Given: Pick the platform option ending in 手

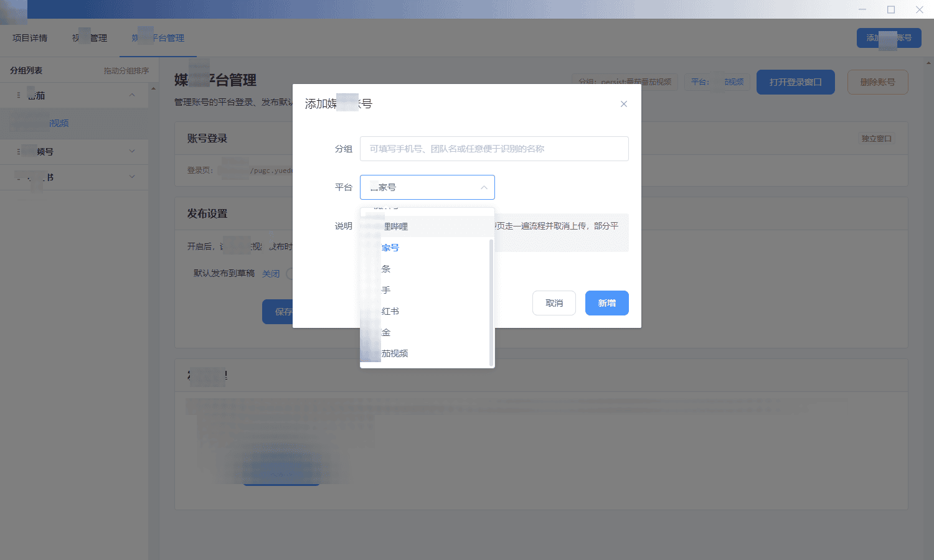Looking at the screenshot, I should tap(425, 290).
